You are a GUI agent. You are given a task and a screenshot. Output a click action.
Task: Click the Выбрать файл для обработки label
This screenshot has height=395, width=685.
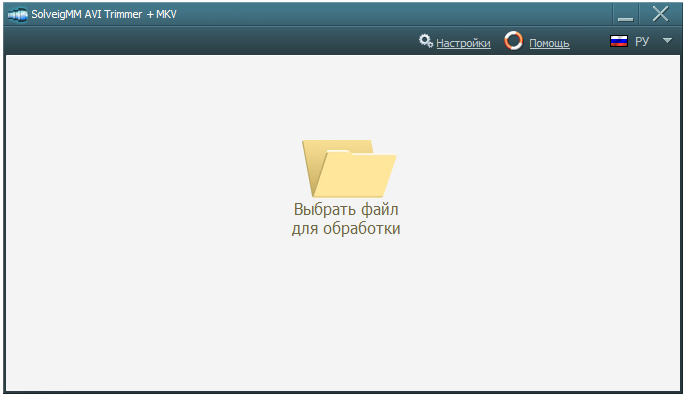coord(346,218)
